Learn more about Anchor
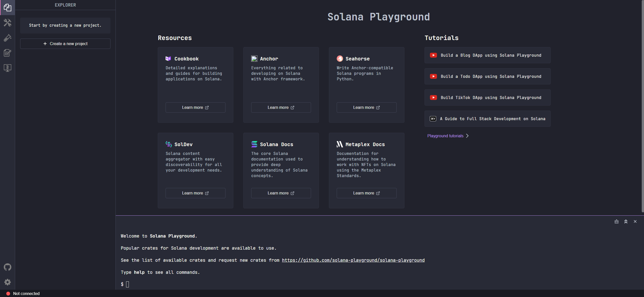The height and width of the screenshot is (297, 644). pos(281,107)
